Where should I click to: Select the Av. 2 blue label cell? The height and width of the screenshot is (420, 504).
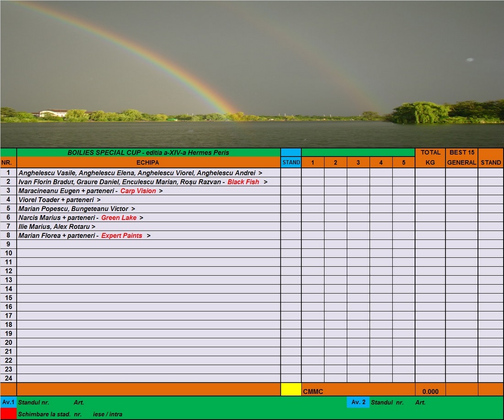358,402
